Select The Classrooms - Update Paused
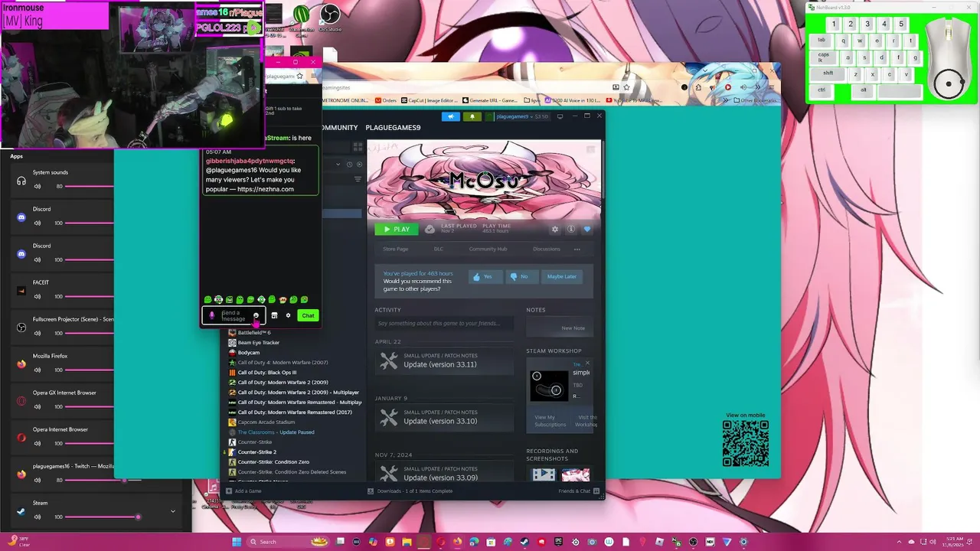 click(x=276, y=432)
